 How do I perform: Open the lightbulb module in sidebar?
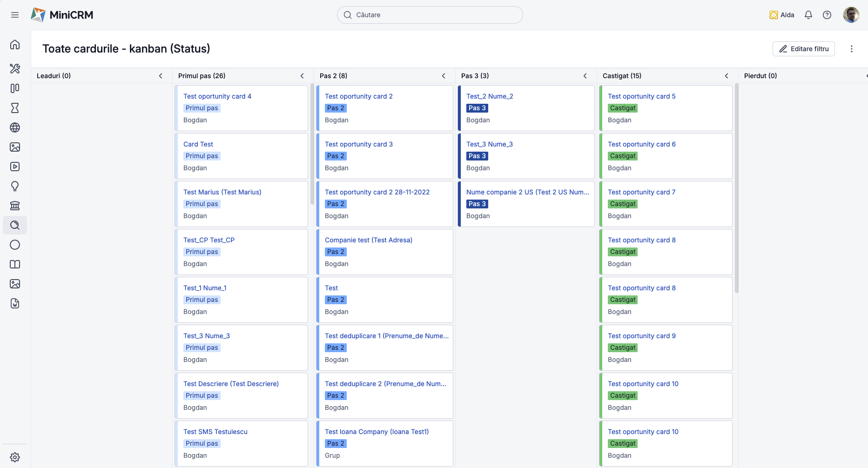pos(15,186)
